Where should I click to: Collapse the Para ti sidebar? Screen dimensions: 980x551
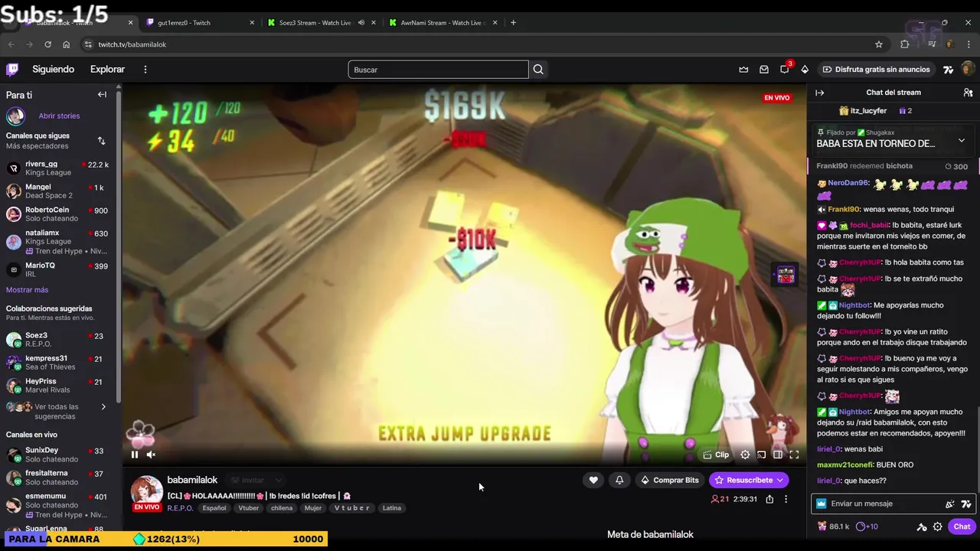click(x=102, y=95)
